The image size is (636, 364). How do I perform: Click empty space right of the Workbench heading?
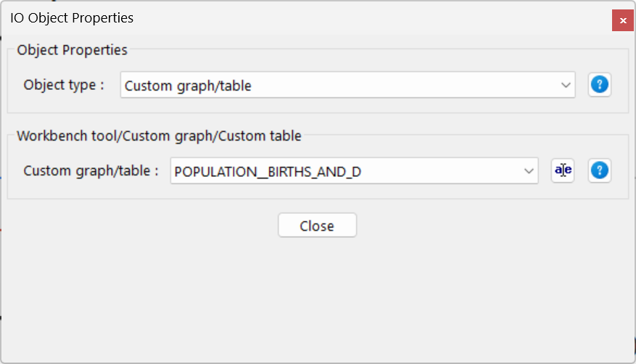pyautogui.click(x=464, y=136)
